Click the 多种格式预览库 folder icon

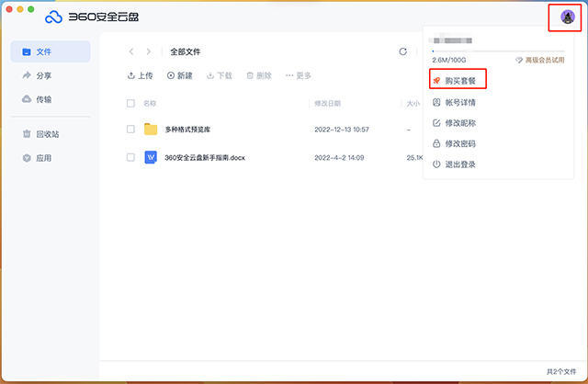coord(151,129)
